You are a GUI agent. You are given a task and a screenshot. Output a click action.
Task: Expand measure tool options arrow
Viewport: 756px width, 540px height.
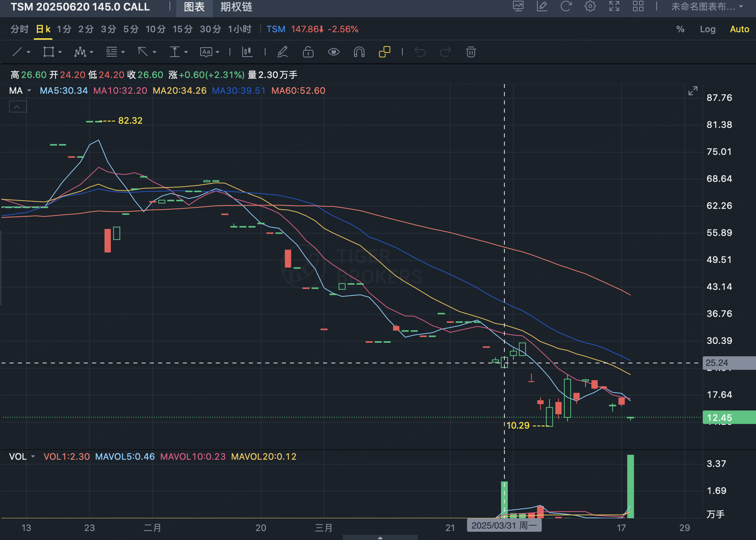[x=186, y=52]
